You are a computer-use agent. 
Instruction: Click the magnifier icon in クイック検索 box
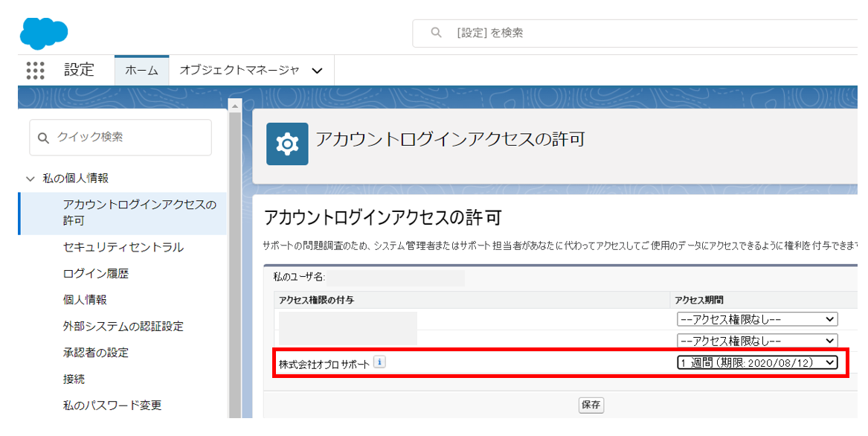pyautogui.click(x=44, y=138)
